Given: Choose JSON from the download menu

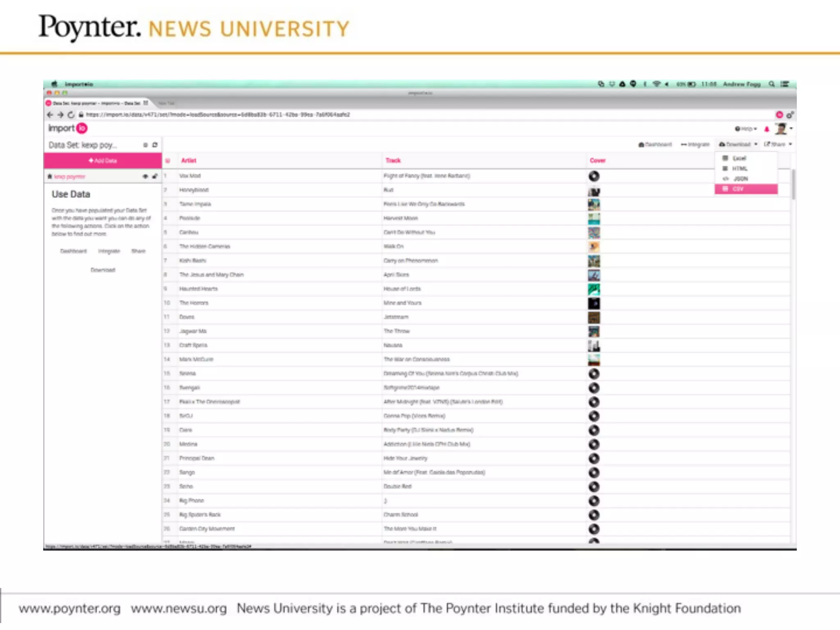Looking at the screenshot, I should pos(740,179).
